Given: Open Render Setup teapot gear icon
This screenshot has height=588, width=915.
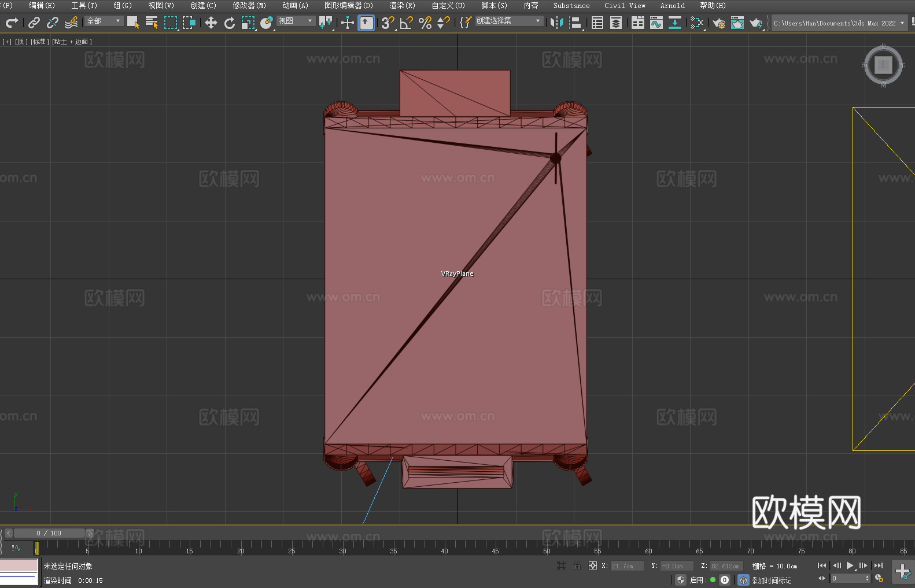Looking at the screenshot, I should (x=719, y=23).
